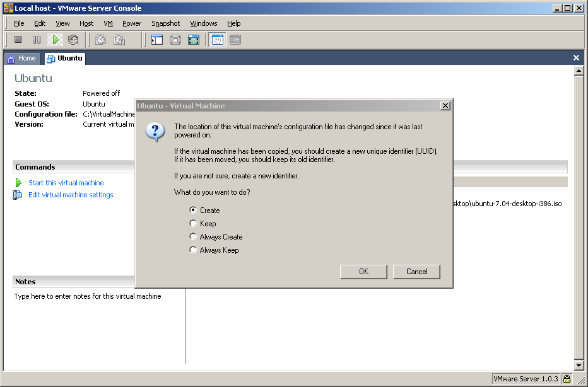Open the Snapshot menu
The width and height of the screenshot is (588, 387).
(x=165, y=23)
